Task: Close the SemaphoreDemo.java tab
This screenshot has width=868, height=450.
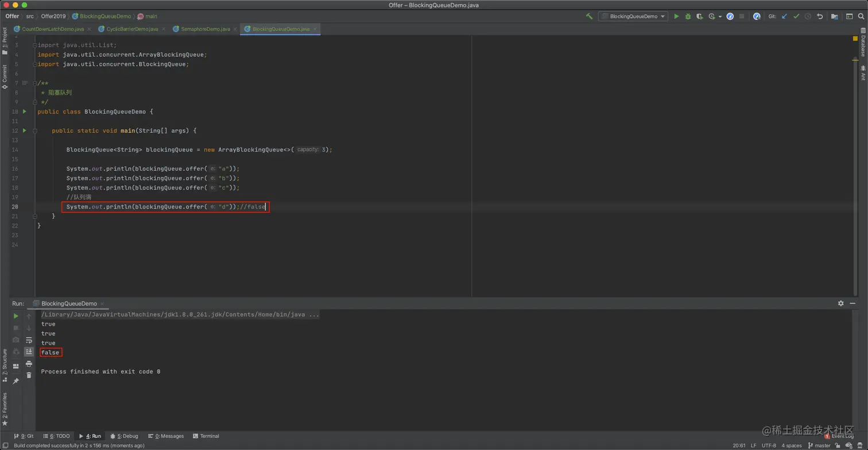Action: 235,29
